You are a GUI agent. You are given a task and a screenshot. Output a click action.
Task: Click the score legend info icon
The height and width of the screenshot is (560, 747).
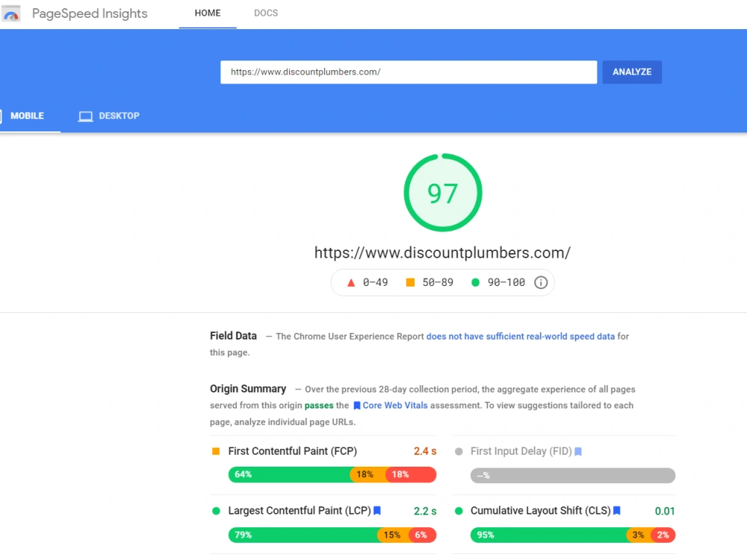click(x=541, y=282)
